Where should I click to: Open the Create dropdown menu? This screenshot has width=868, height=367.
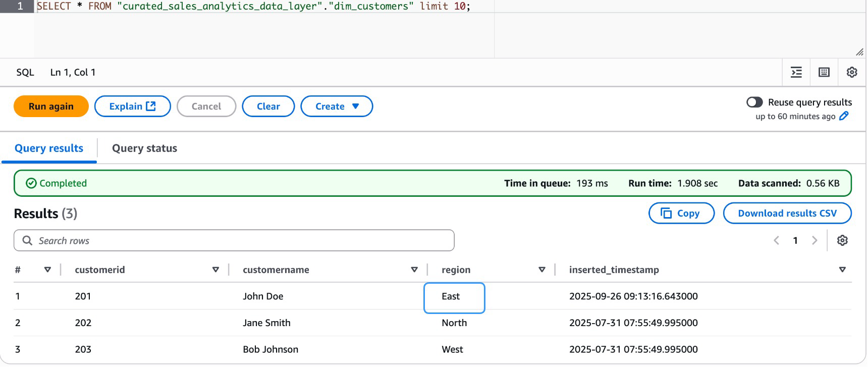pos(336,107)
